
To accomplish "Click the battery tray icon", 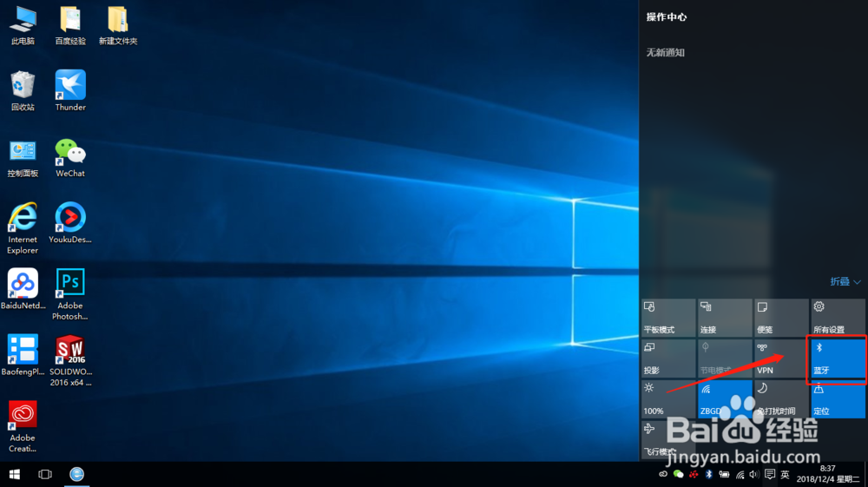I will [x=724, y=474].
